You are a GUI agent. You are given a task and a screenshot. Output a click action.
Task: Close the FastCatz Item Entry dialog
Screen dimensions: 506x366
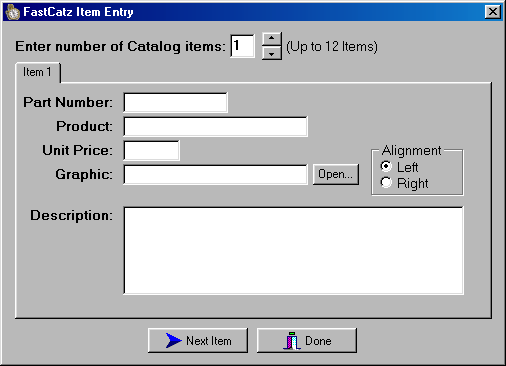click(493, 12)
